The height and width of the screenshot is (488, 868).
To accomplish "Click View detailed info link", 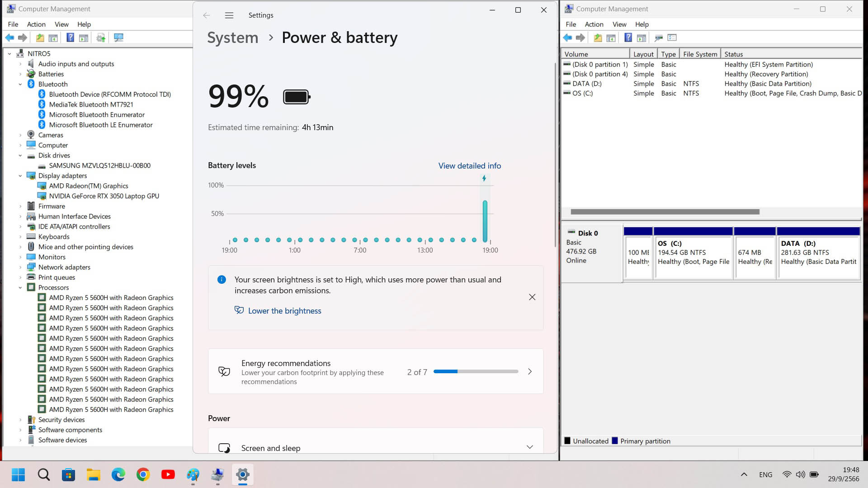I will point(469,166).
